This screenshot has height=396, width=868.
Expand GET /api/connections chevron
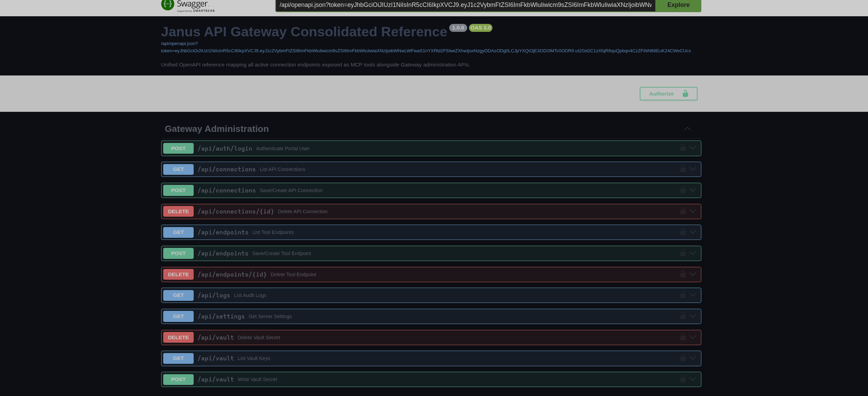692,169
